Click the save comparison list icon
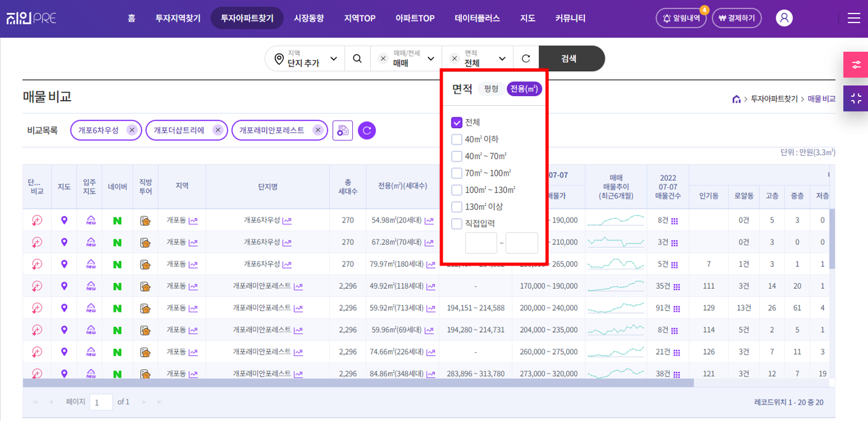 pyautogui.click(x=343, y=130)
